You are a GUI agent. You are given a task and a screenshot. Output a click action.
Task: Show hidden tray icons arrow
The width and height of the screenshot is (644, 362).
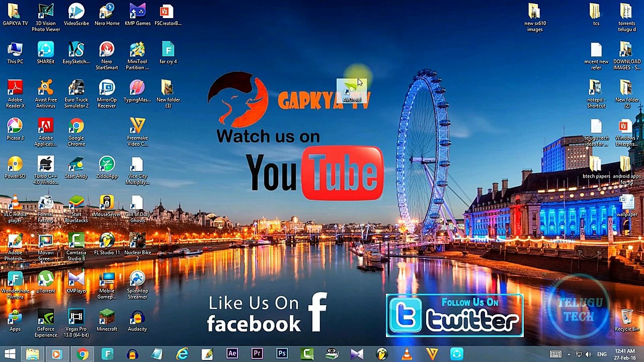tap(569, 354)
